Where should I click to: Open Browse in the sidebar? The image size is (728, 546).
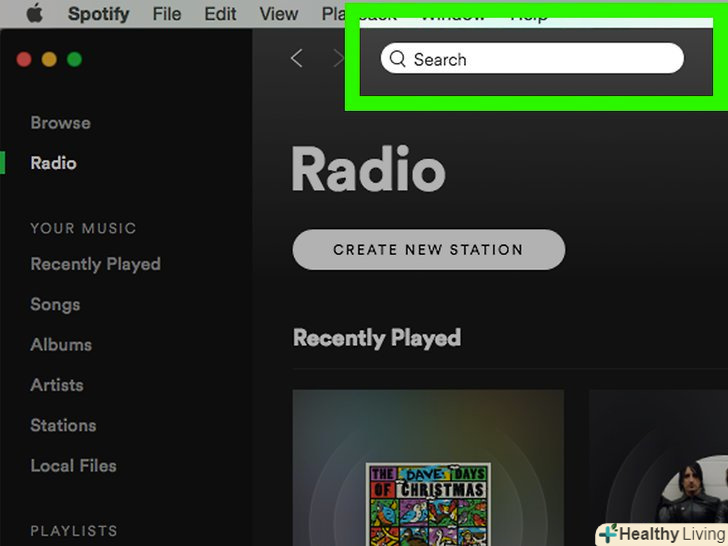click(60, 123)
